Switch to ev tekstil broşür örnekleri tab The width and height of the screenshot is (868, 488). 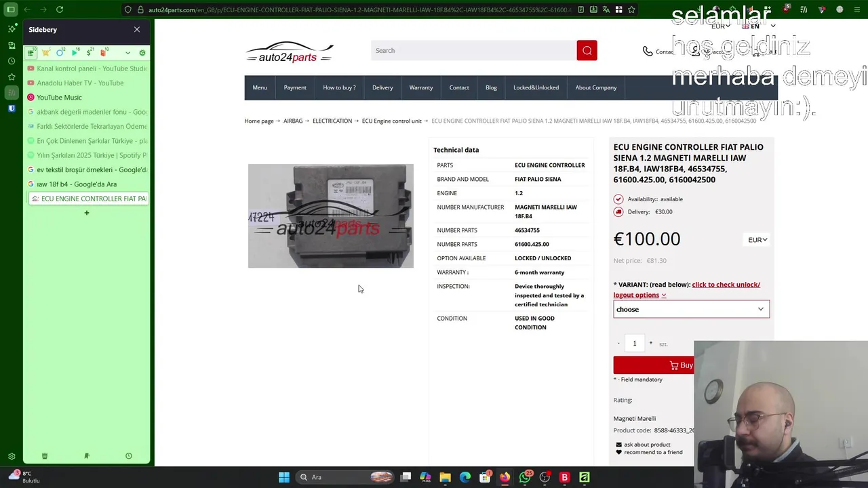87,169
